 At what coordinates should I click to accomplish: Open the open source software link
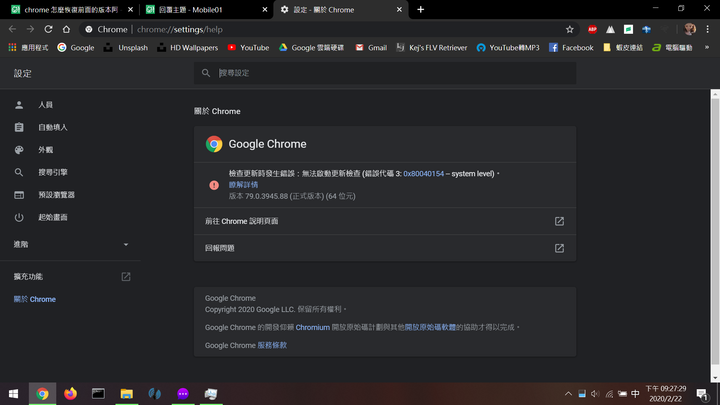(430, 327)
